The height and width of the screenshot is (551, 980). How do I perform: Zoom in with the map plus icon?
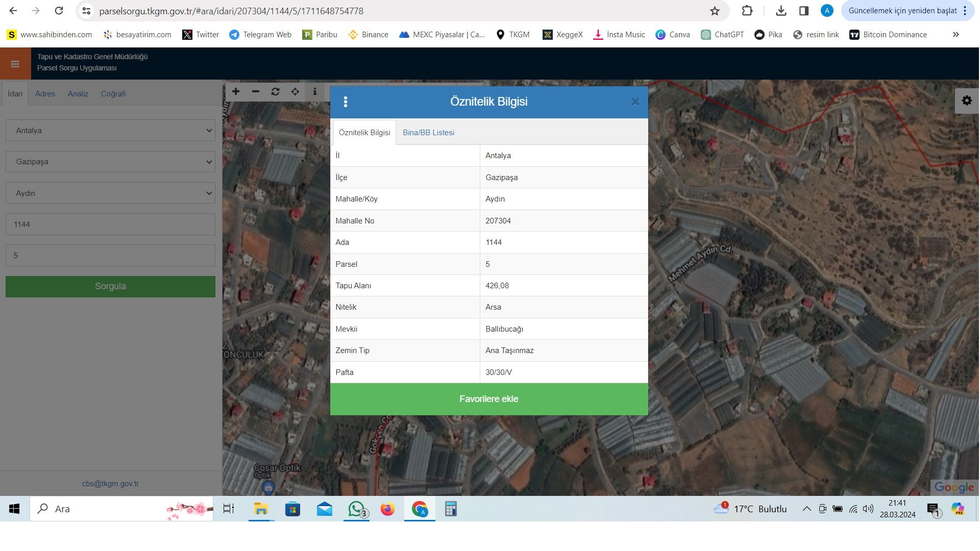pyautogui.click(x=236, y=92)
